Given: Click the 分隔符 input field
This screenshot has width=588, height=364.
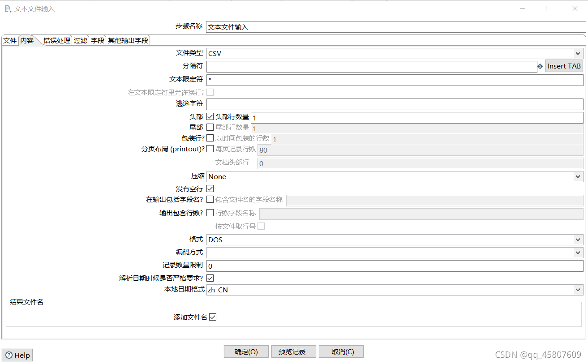Looking at the screenshot, I should pyautogui.click(x=372, y=66).
